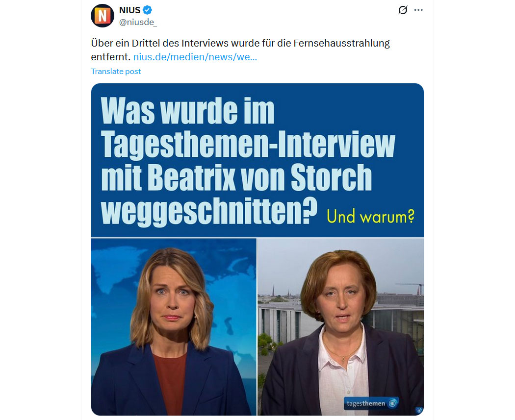This screenshot has width=515, height=420.
Task: Open the NIUS profile avatar
Action: click(x=103, y=15)
